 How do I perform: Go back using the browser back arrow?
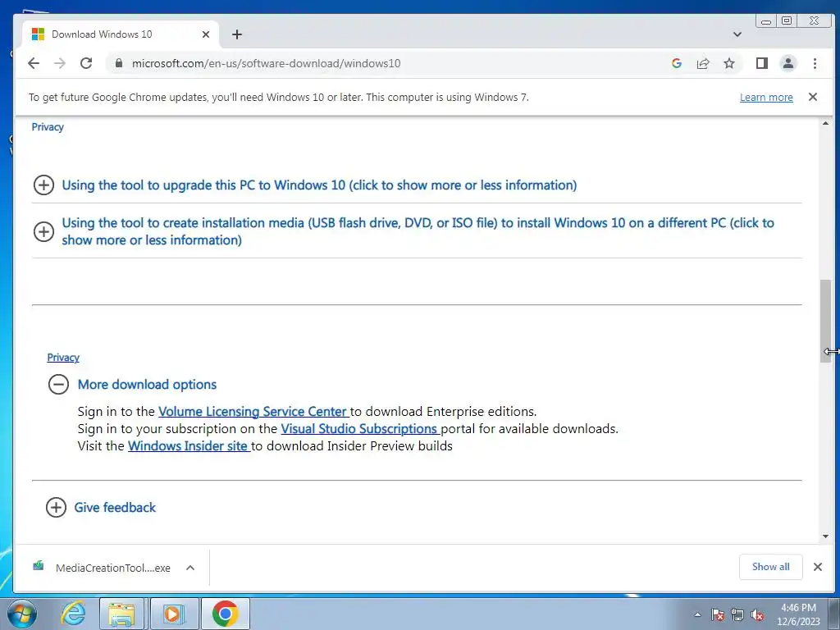point(33,63)
